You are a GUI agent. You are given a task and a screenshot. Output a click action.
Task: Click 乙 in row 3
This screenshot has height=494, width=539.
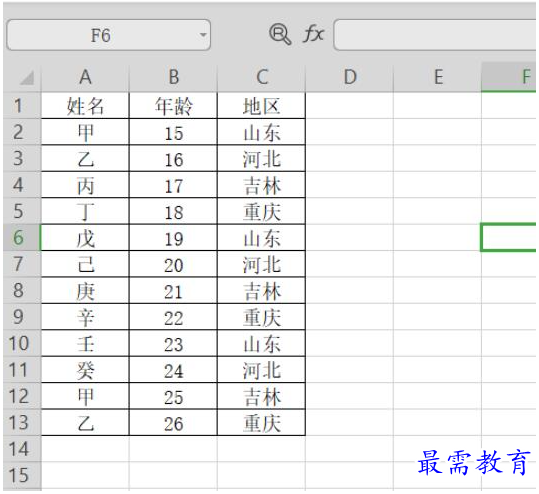[x=85, y=158]
